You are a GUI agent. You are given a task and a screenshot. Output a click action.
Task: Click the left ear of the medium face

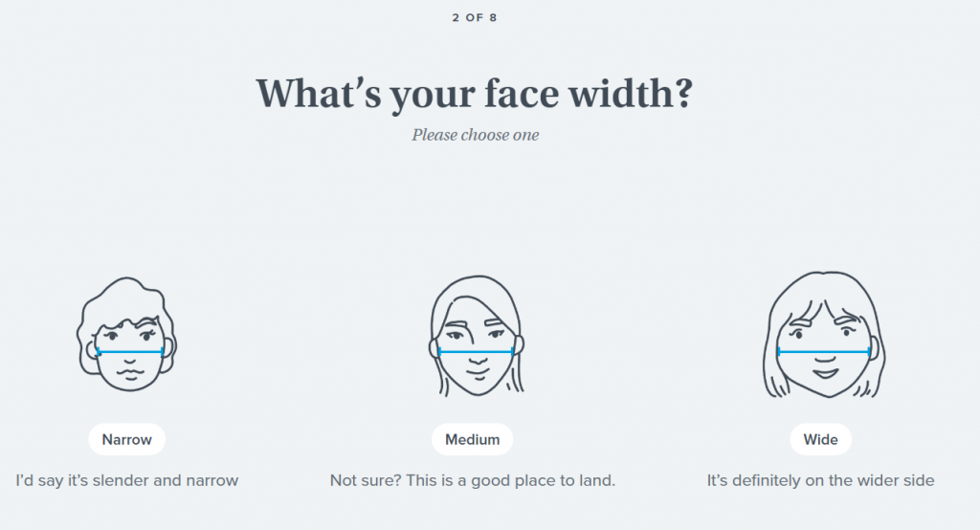coord(434,348)
